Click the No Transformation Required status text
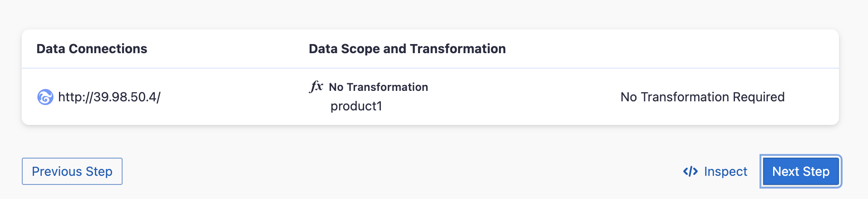The height and width of the screenshot is (199, 868). click(702, 97)
